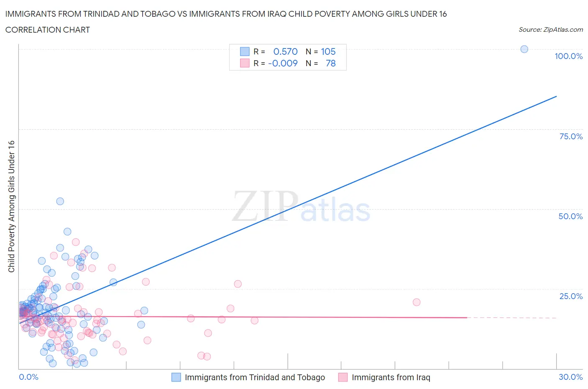Click the 30.0% x-axis label
This screenshot has height=389, width=588.
click(570, 377)
